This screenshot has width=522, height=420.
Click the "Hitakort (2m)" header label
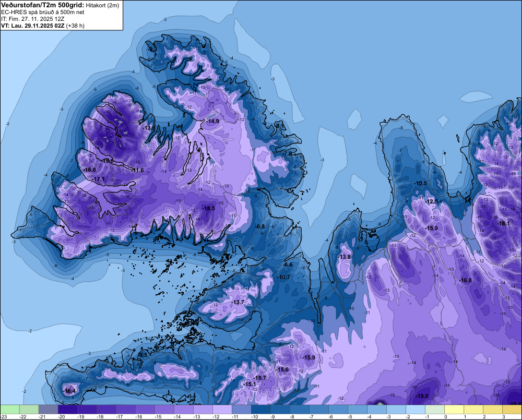[102, 5]
